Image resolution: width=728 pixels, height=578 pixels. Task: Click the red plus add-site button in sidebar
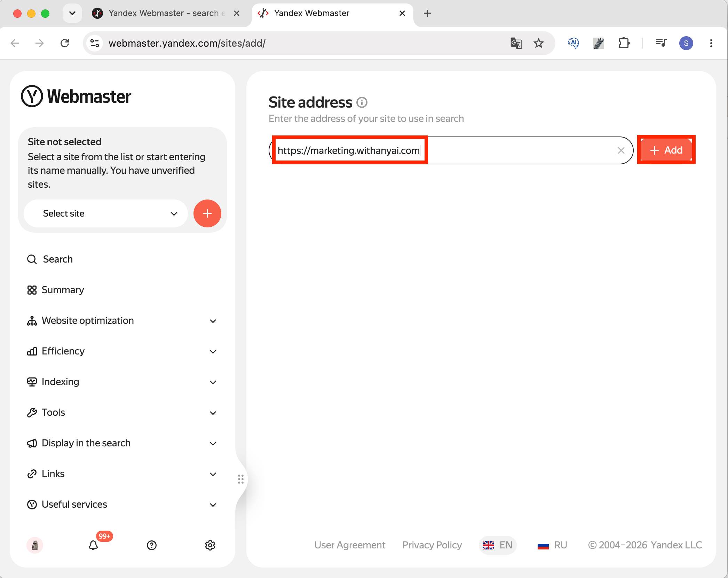207,213
